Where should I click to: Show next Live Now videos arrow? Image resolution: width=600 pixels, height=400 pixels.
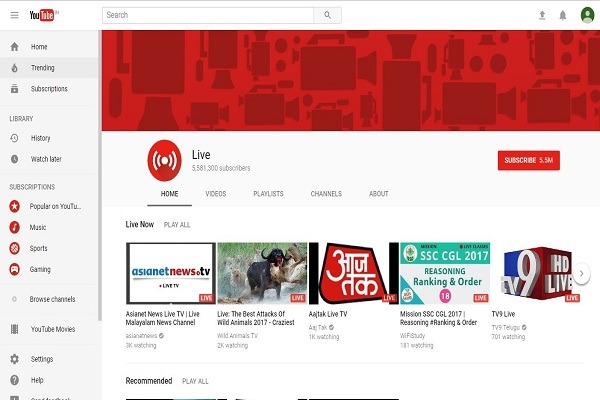pyautogui.click(x=582, y=273)
